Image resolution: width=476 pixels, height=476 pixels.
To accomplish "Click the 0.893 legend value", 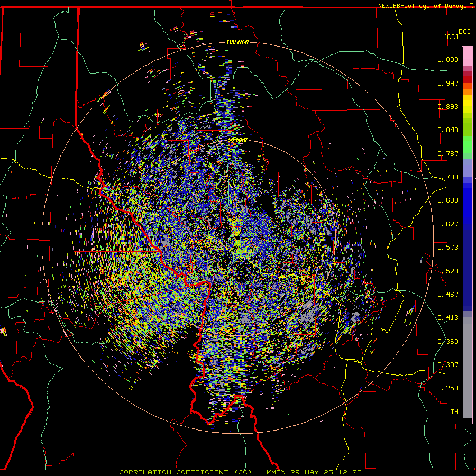I will 448,106.
